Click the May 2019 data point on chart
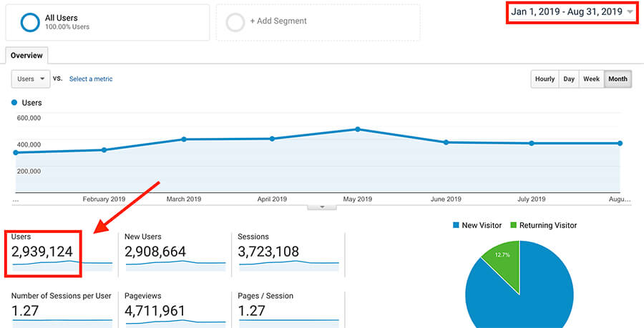The image size is (644, 328). (358, 129)
